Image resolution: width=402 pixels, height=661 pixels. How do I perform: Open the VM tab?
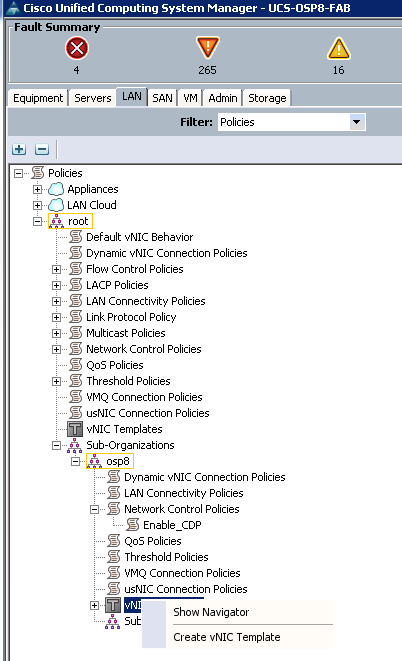(190, 98)
